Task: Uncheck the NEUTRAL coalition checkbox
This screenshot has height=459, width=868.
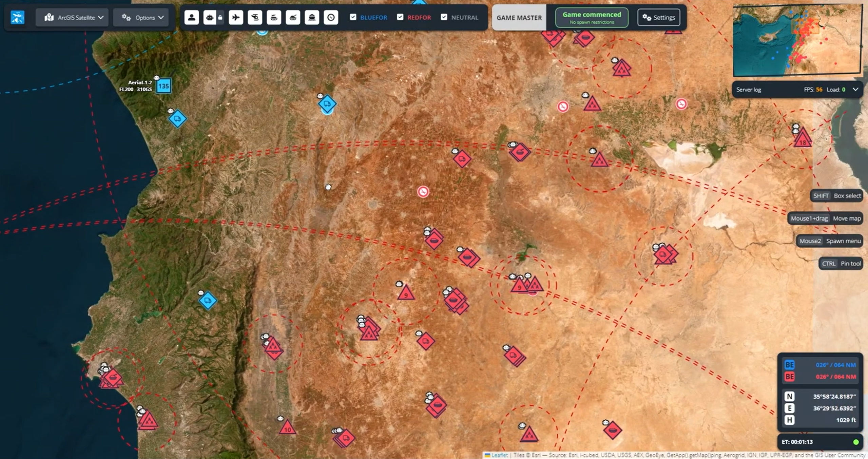Action: [x=444, y=17]
